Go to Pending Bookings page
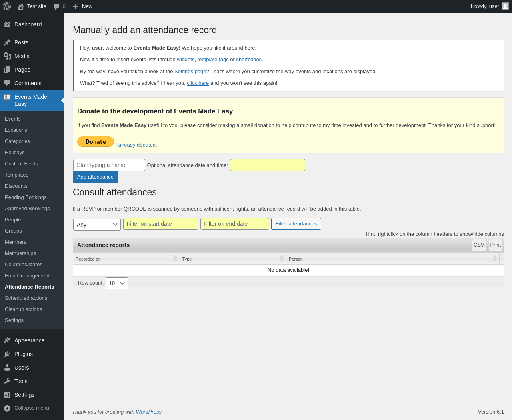 click(x=26, y=197)
